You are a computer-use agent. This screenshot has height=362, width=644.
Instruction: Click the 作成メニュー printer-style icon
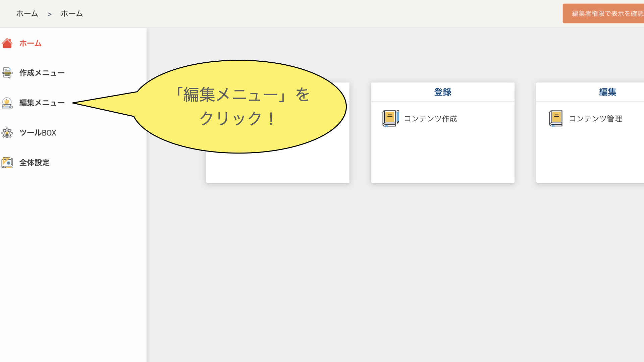click(7, 73)
